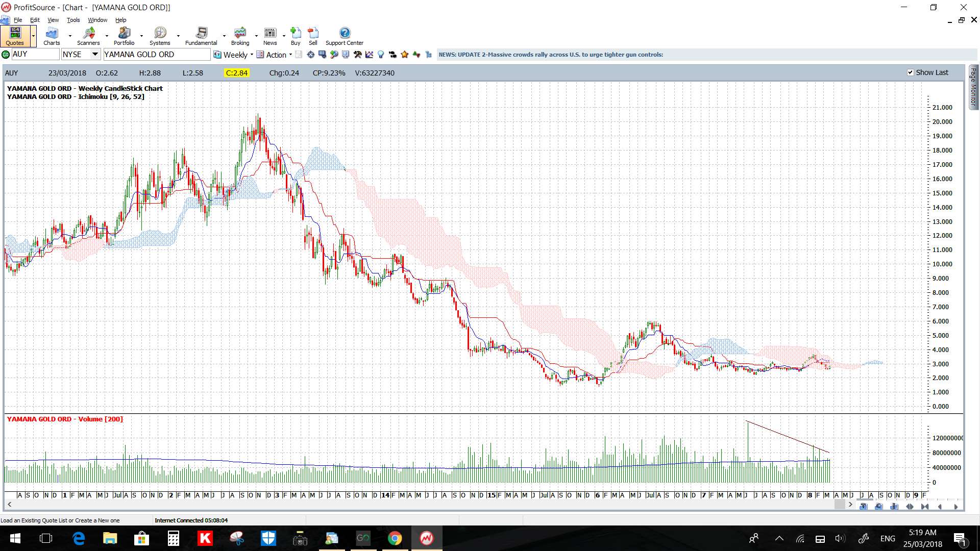Click the news headline ticker
This screenshot has width=980, height=551.
click(x=551, y=55)
